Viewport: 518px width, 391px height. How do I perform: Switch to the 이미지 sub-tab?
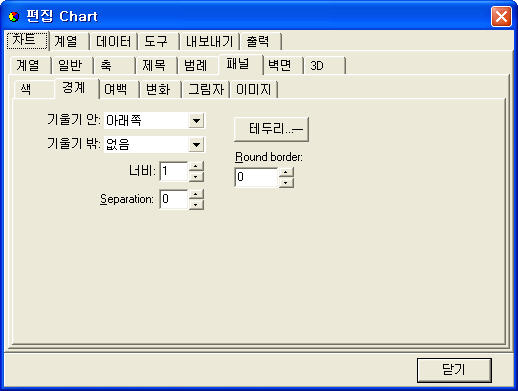tap(254, 89)
